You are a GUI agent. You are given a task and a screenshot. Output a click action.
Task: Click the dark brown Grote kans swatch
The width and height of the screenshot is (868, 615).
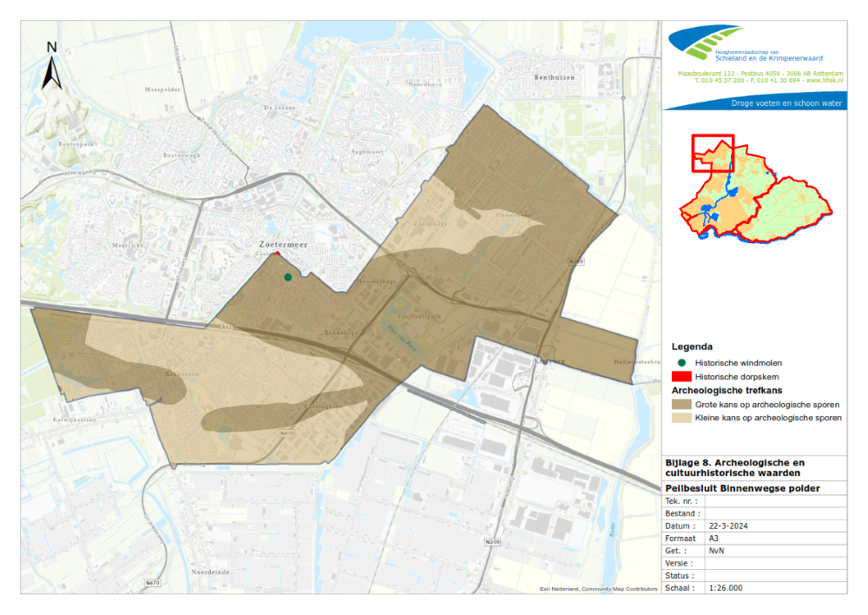[x=681, y=405]
